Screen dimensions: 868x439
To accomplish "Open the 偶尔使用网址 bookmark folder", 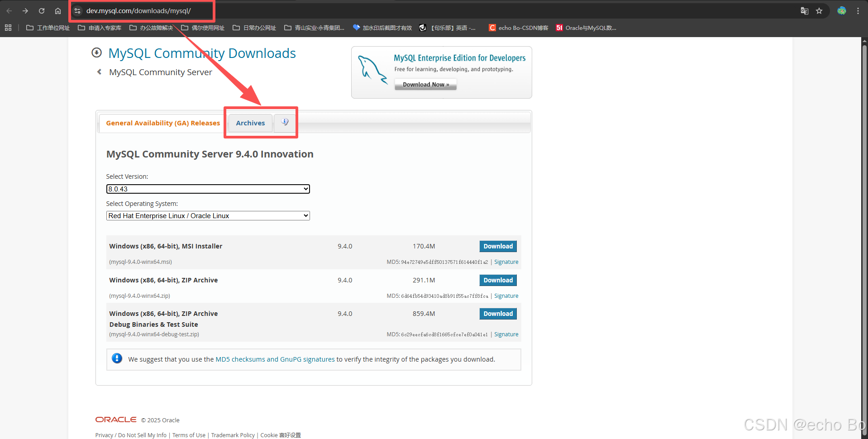I will click(x=203, y=28).
